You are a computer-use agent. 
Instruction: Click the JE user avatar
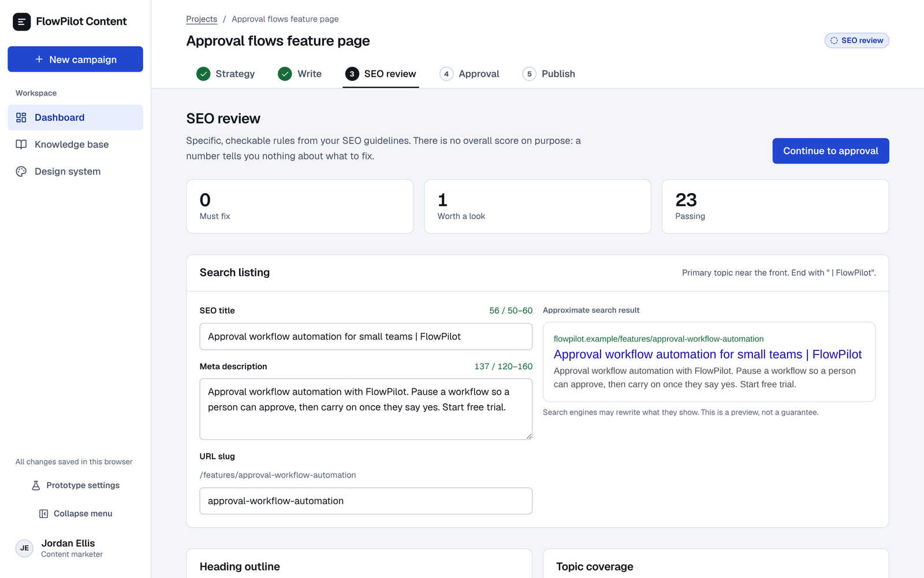click(24, 548)
